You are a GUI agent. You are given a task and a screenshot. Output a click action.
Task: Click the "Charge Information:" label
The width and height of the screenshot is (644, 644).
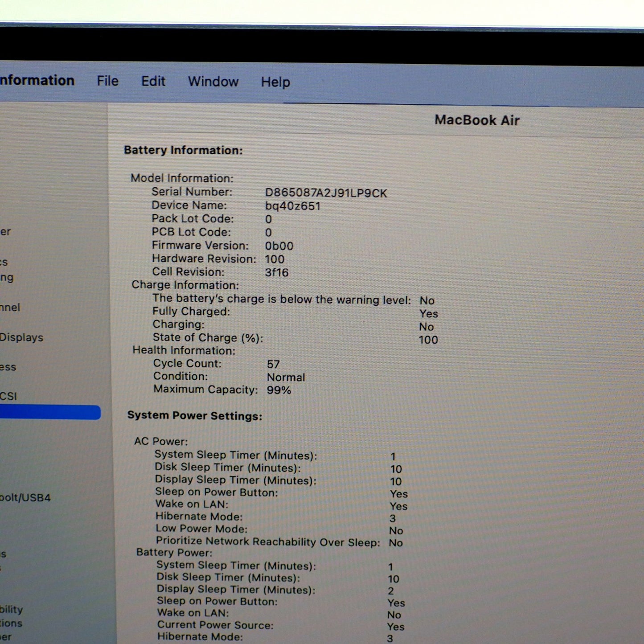(185, 285)
